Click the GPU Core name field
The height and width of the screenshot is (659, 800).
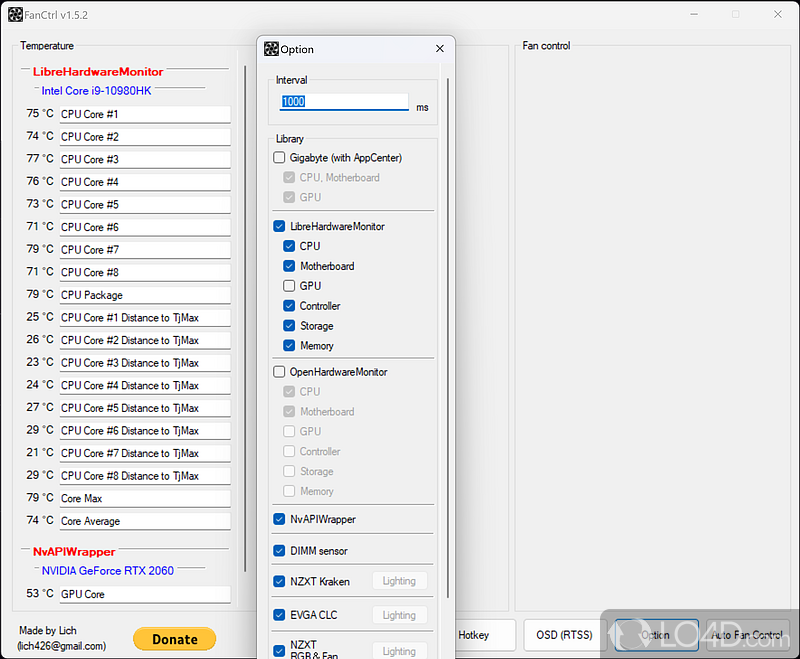pos(145,594)
